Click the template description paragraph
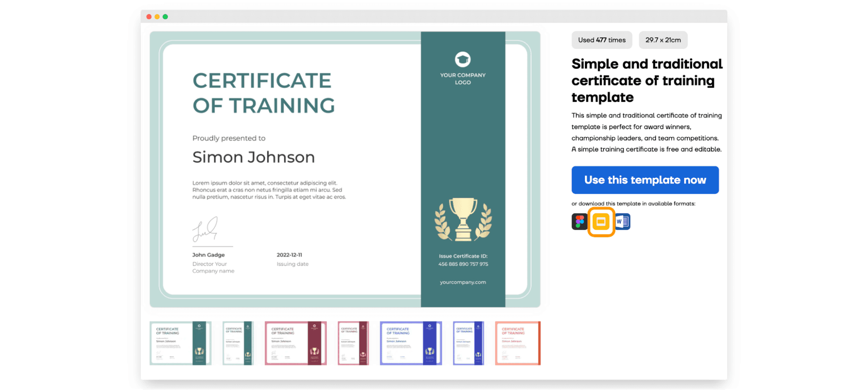Image resolution: width=868 pixels, height=390 pixels. pyautogui.click(x=646, y=132)
